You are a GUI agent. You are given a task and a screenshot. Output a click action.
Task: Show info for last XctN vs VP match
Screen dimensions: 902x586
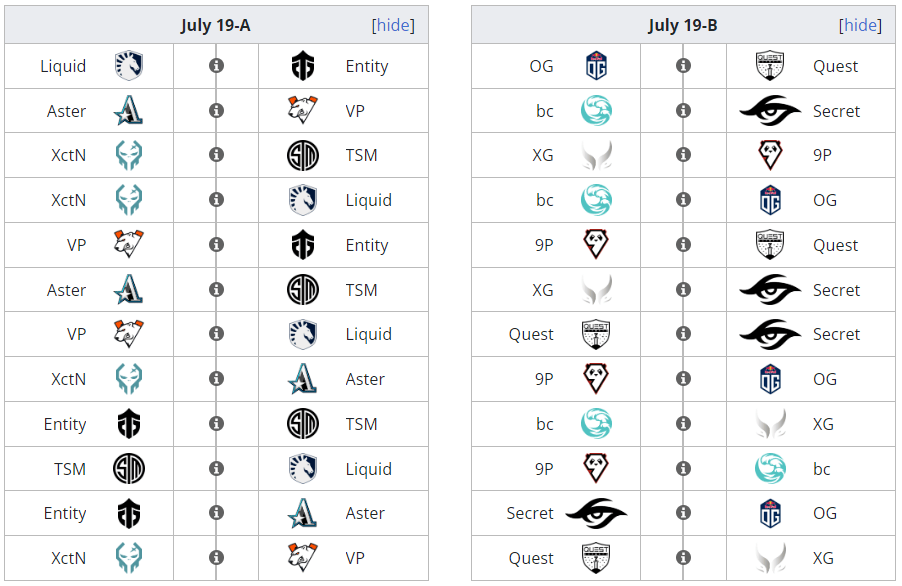(216, 557)
